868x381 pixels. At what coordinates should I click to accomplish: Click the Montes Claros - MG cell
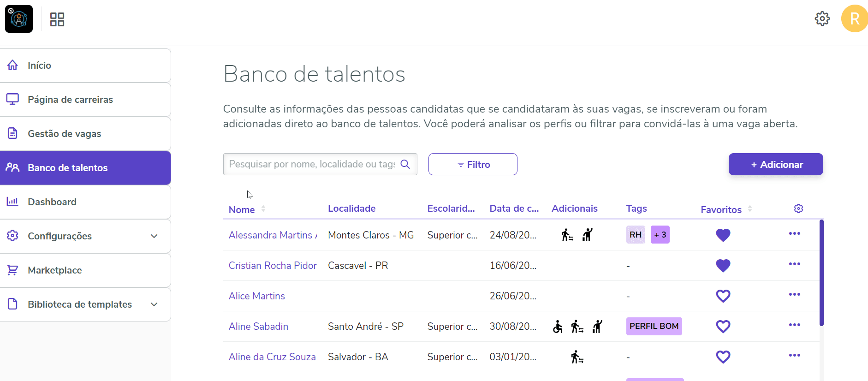(371, 235)
